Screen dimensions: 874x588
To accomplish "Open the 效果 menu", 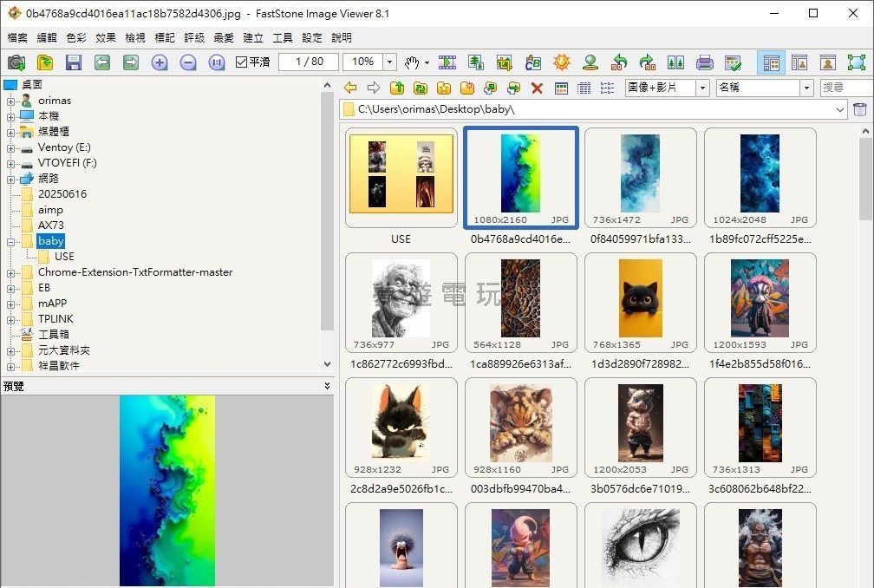I will [106, 38].
